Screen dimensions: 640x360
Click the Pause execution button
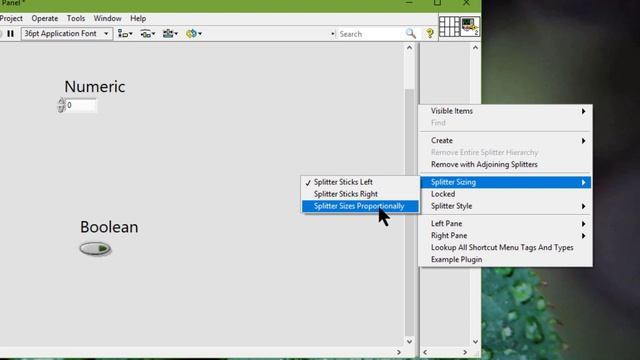pyautogui.click(x=11, y=33)
